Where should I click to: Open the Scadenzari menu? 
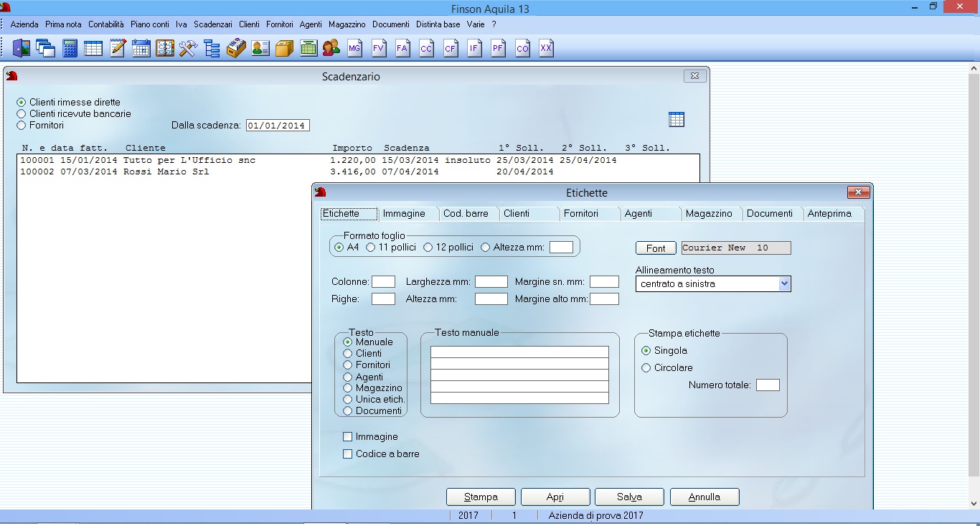[213, 24]
